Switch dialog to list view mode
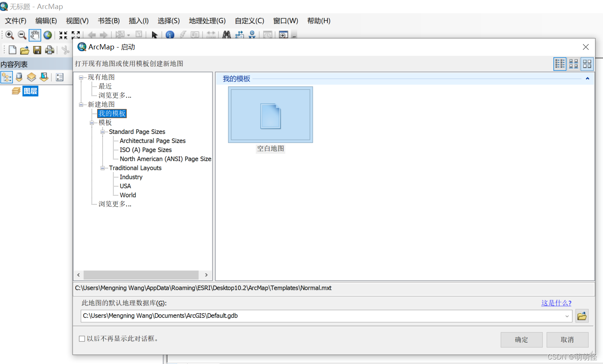This screenshot has height=364, width=603. (x=560, y=64)
